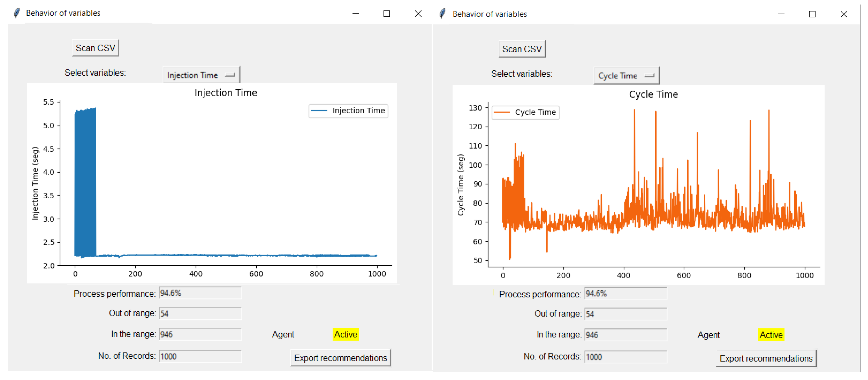Select the left Out of range field
868x380 pixels.
[200, 314]
